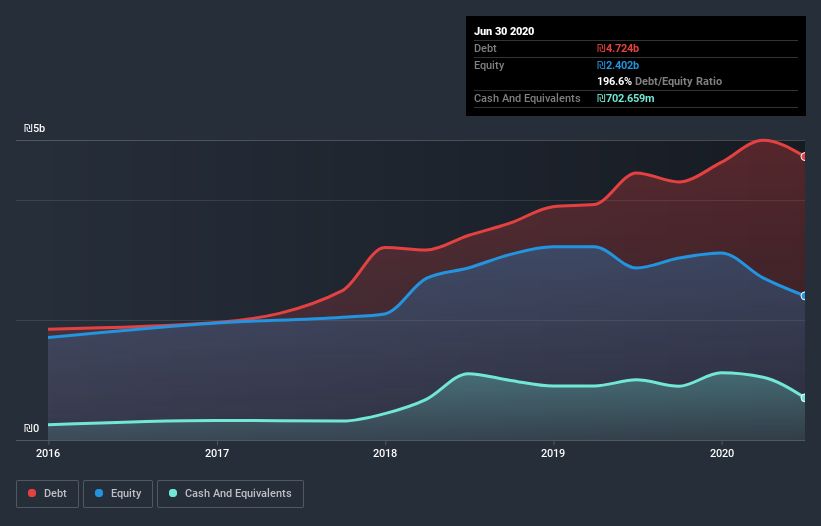821x526 pixels.
Task: Select the blue Equity endpoint marker
Action: (x=804, y=296)
